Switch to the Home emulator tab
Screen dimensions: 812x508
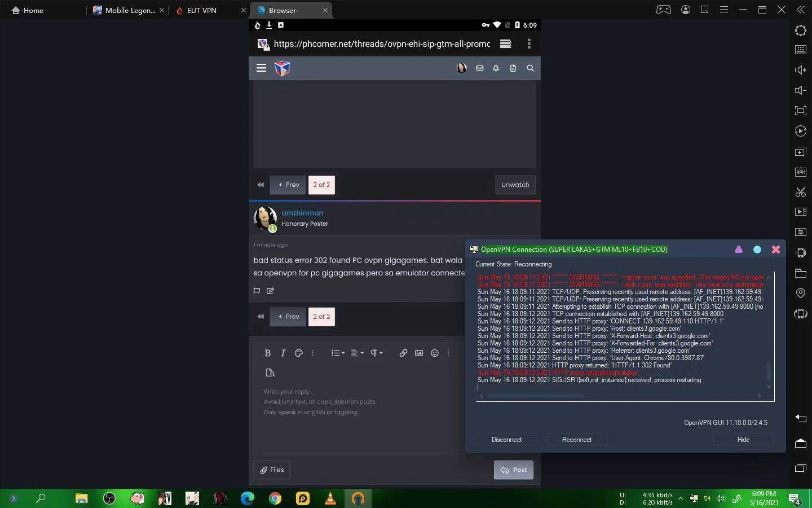28,10
